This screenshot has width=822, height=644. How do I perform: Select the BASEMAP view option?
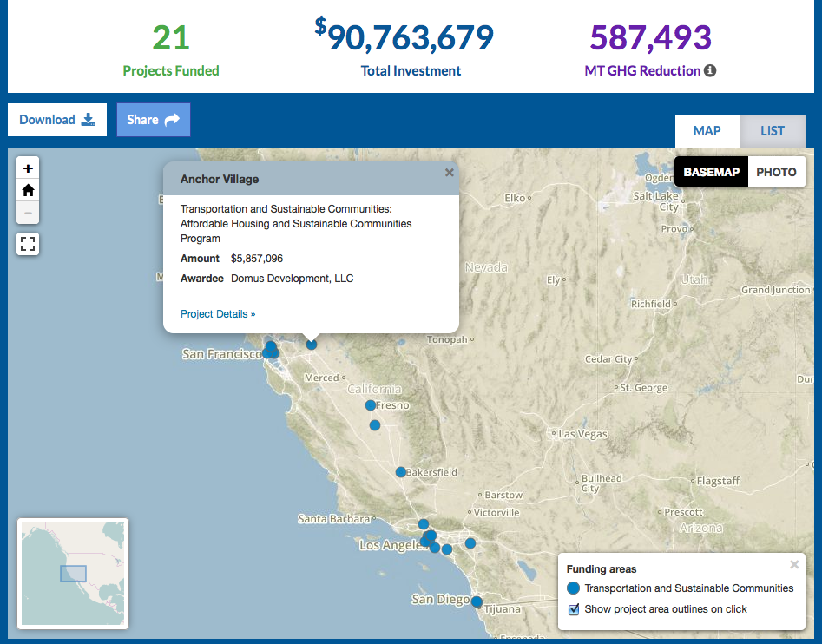[711, 172]
